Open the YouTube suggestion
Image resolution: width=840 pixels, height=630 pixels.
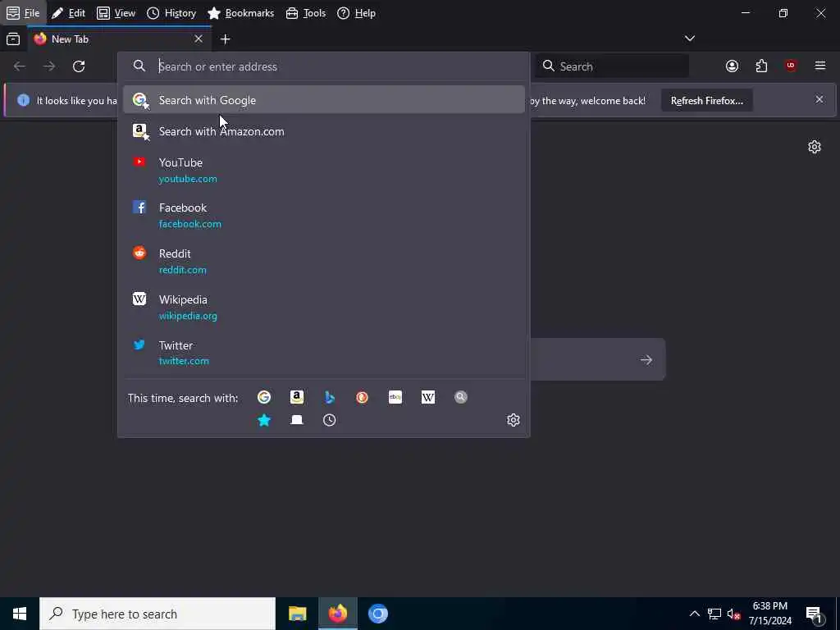point(323,170)
